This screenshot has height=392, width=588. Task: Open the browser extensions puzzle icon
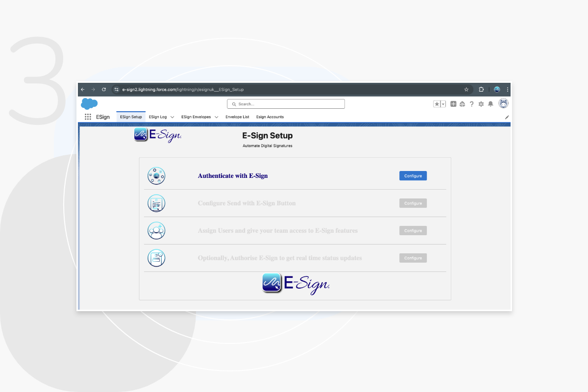pos(481,90)
